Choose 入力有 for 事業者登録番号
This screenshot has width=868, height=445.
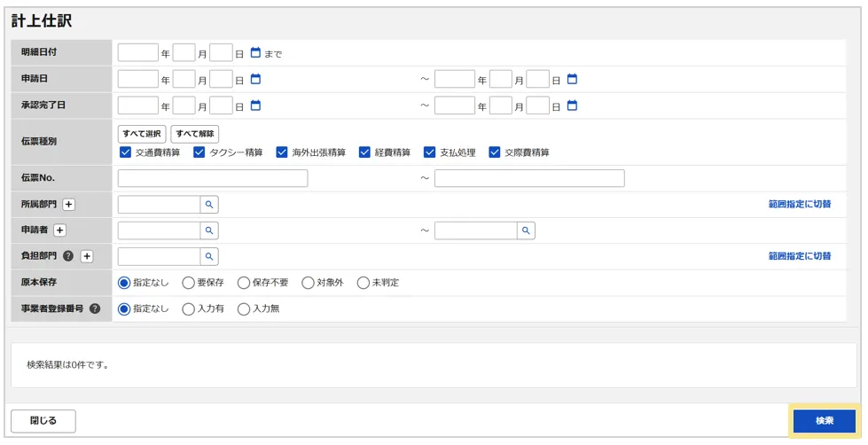click(x=188, y=309)
